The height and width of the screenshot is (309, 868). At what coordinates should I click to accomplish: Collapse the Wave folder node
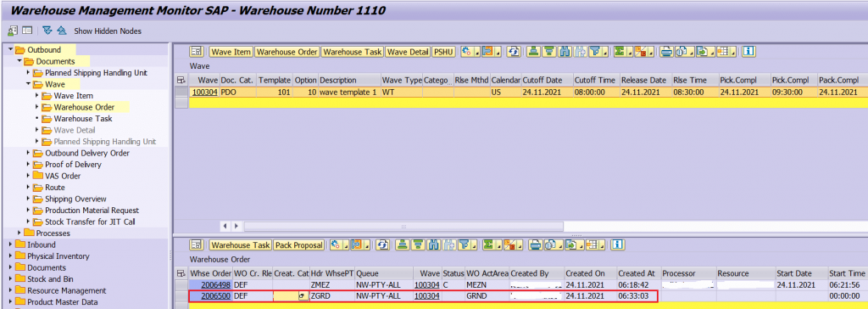click(29, 84)
